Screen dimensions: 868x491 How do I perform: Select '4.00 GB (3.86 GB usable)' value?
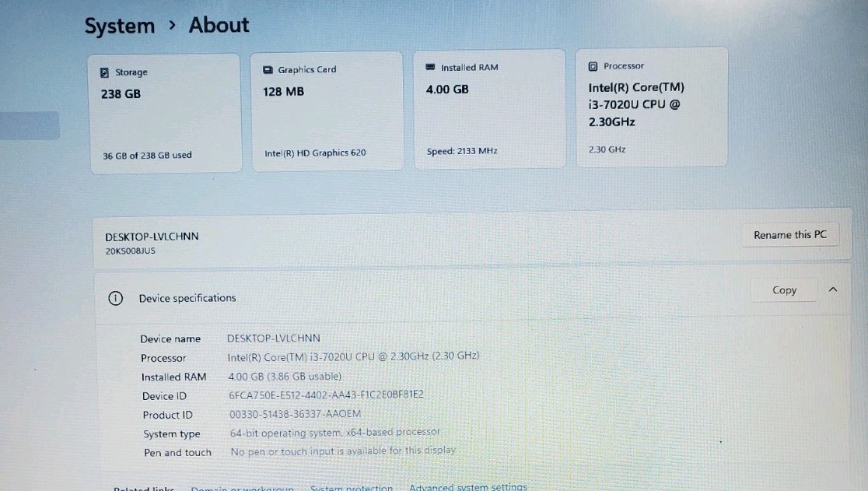[285, 377]
